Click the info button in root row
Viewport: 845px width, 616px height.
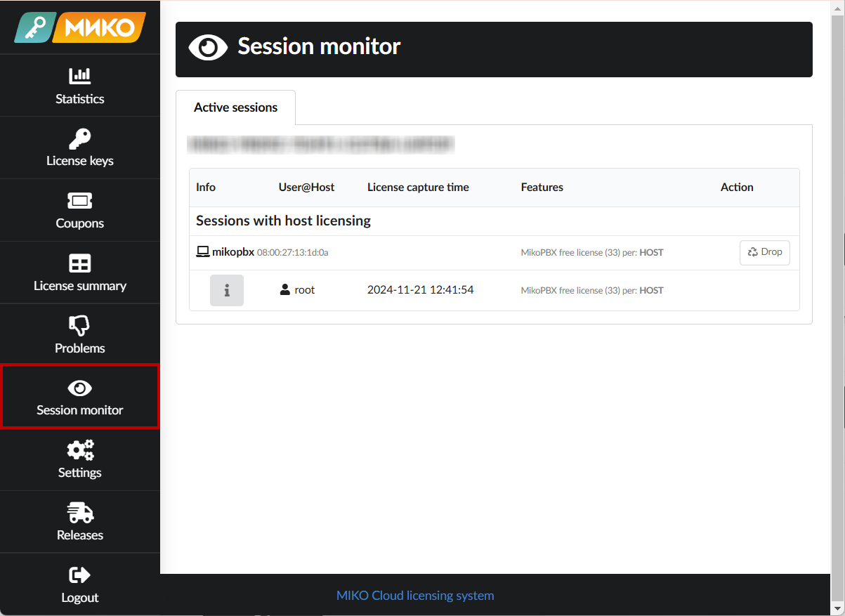[x=227, y=290]
